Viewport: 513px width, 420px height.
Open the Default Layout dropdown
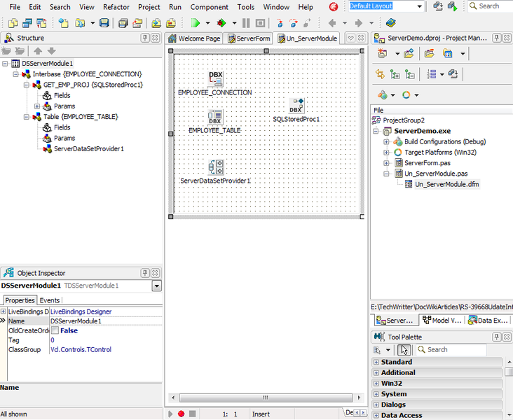pos(419,6)
